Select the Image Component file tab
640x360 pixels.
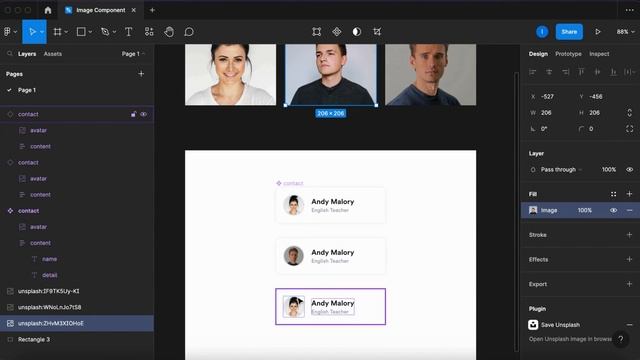click(x=100, y=10)
